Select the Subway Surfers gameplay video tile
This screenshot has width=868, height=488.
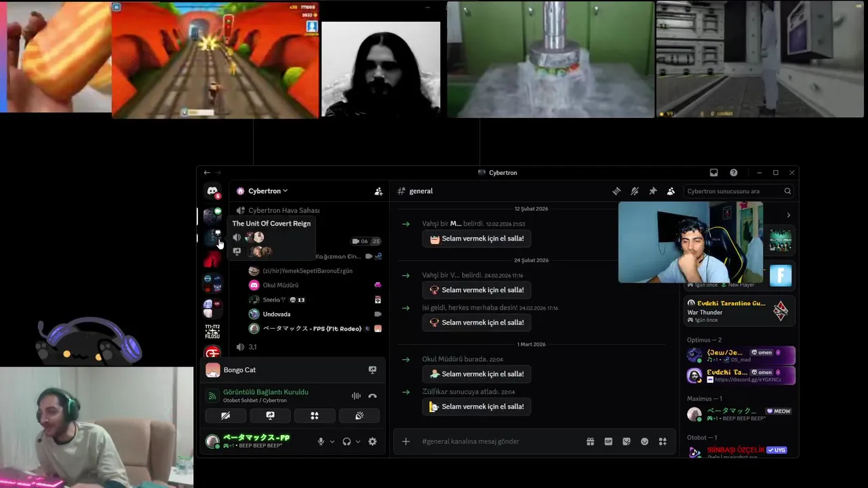pyautogui.click(x=215, y=60)
